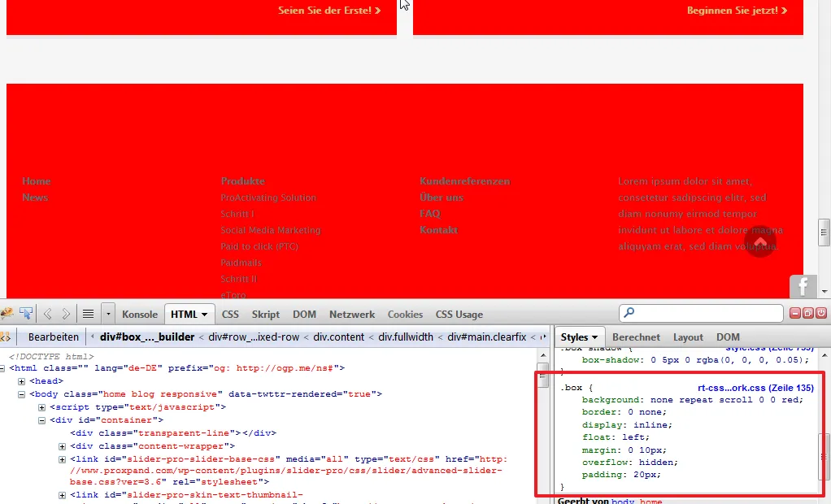Image resolution: width=831 pixels, height=504 pixels.
Task: Go forward with the right arrow icon
Action: click(66, 314)
